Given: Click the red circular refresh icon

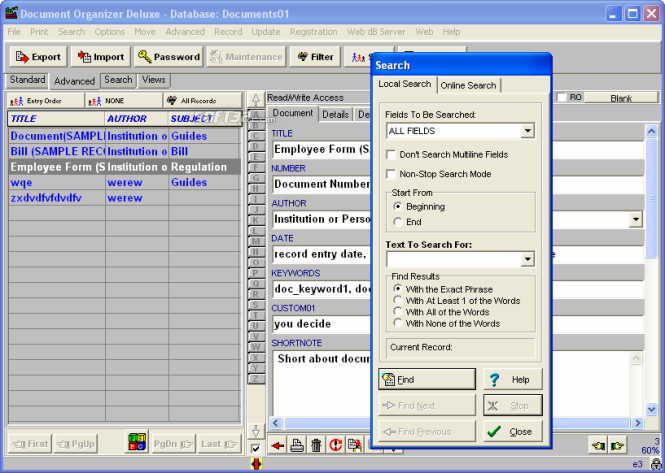Looking at the screenshot, I should point(335,445).
